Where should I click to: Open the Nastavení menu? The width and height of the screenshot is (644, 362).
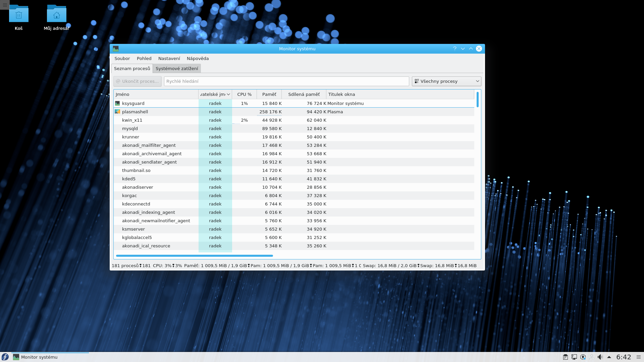coord(169,58)
